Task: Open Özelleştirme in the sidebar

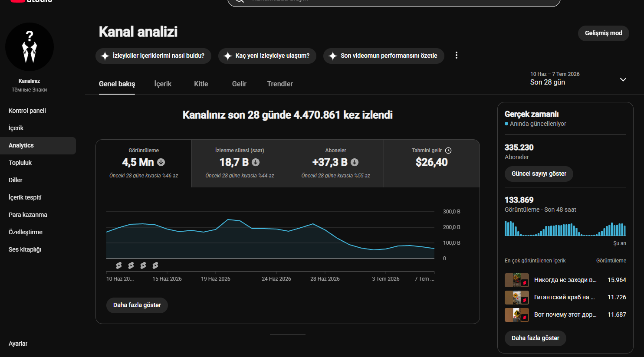Action: (x=38, y=232)
